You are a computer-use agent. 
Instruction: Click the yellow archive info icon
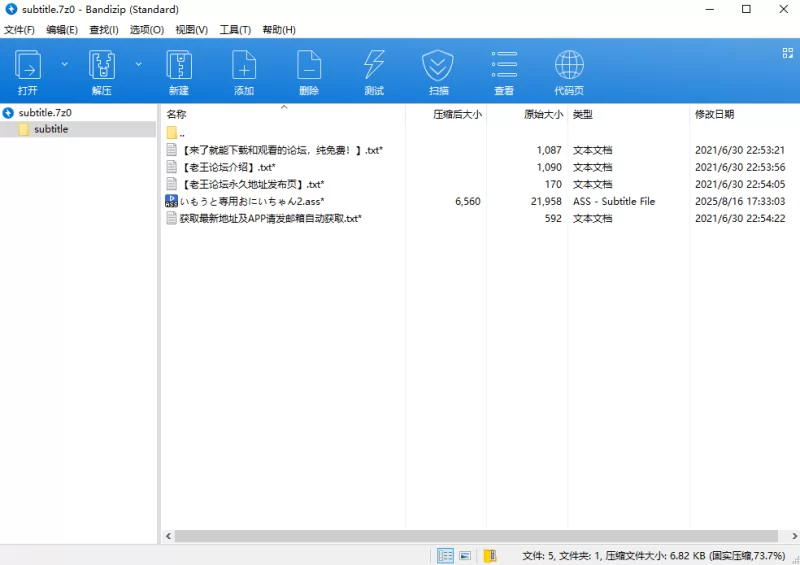[x=490, y=555]
